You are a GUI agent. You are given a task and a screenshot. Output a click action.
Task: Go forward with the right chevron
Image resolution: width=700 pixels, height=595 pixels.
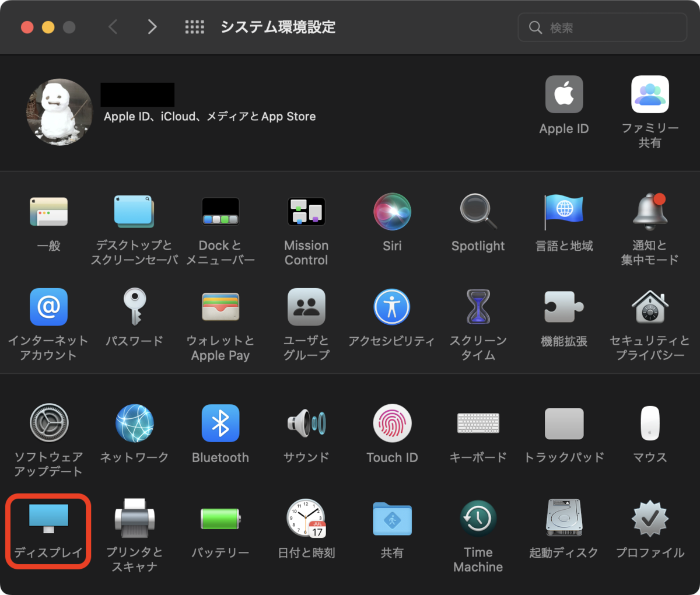[x=152, y=27]
